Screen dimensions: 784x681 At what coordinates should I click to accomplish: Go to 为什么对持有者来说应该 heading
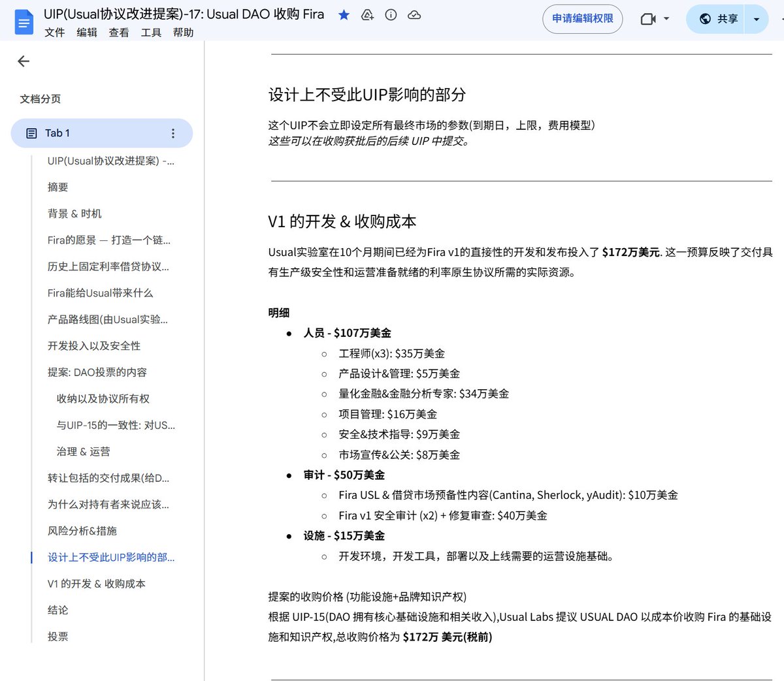click(108, 504)
